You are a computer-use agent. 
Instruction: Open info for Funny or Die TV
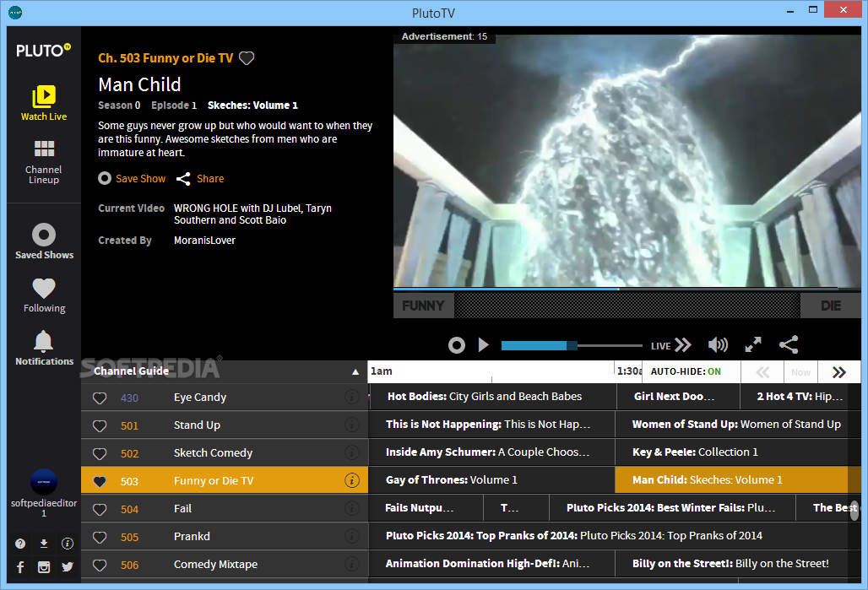pyautogui.click(x=352, y=480)
